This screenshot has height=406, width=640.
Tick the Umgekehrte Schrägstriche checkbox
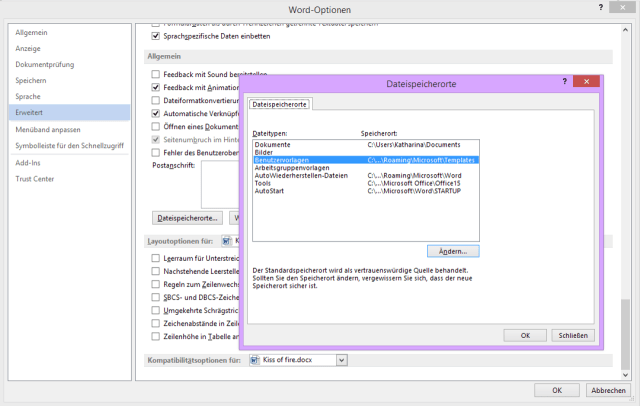tap(155, 310)
